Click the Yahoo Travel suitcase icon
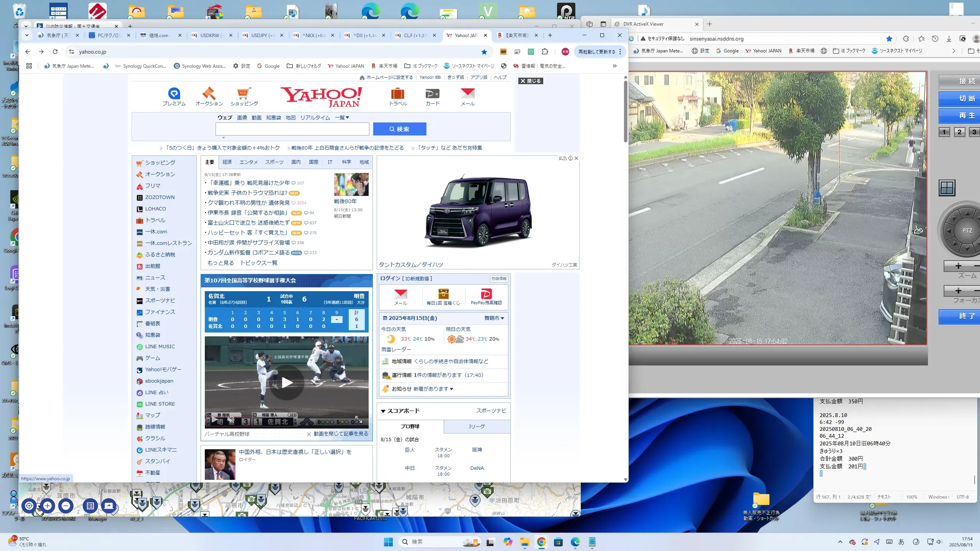 point(398,94)
